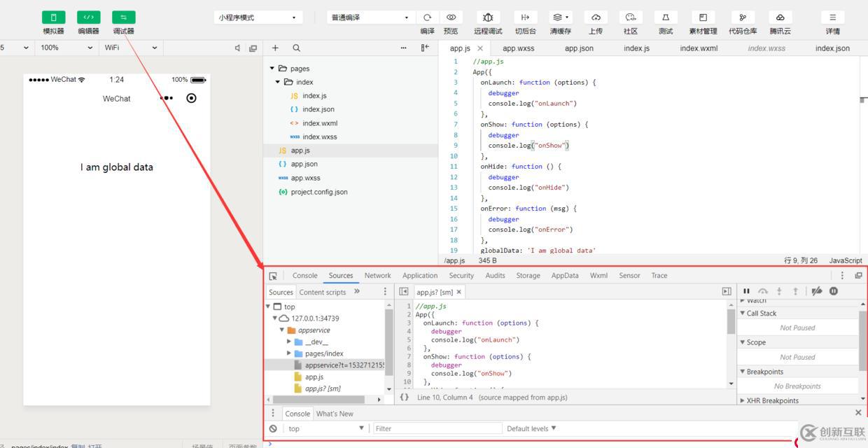Detach the simulator window icon
Screen dimensions: 868x448
(x=253, y=48)
